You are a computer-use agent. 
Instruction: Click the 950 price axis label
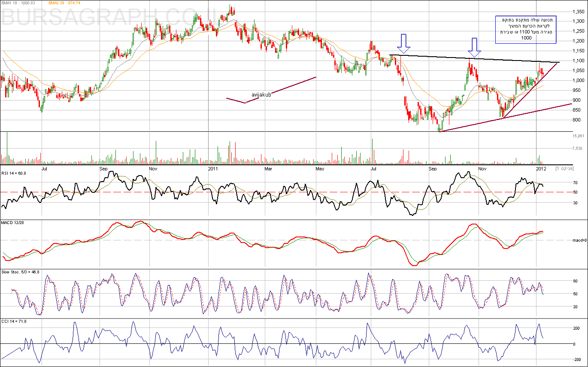(x=576, y=90)
